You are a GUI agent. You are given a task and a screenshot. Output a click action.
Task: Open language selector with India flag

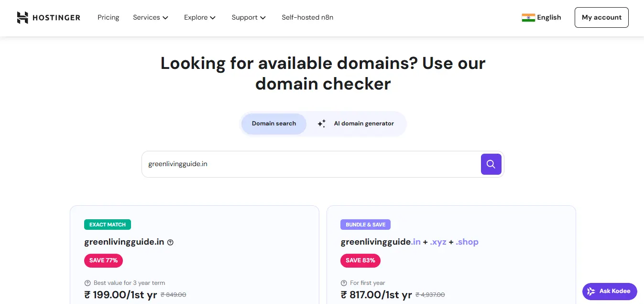(x=541, y=18)
